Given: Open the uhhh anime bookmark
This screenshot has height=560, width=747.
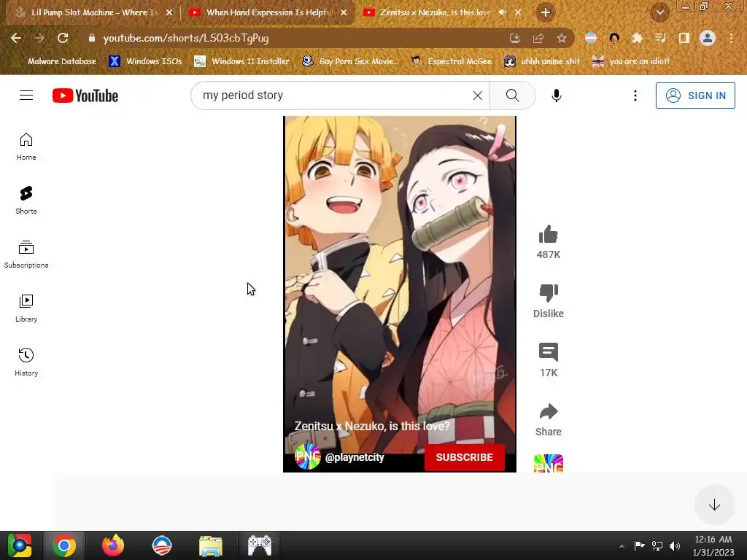Looking at the screenshot, I should [x=543, y=61].
